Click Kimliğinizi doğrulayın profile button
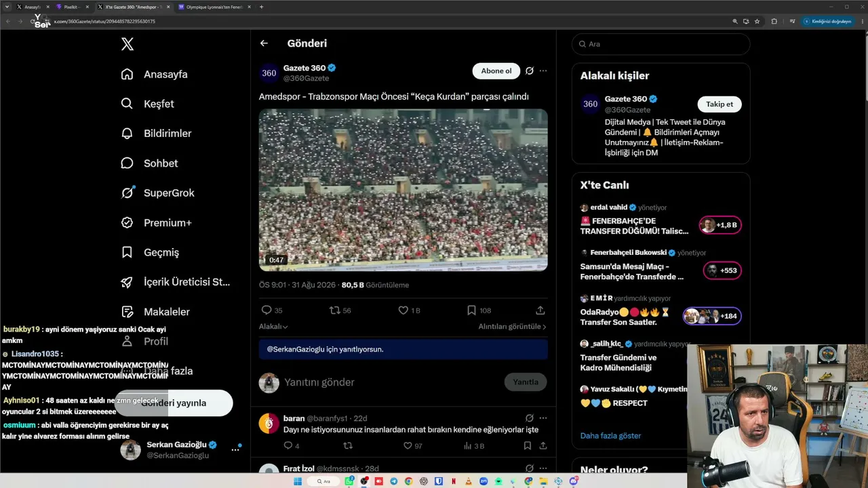Screen dimensions: 868x488 click(x=827, y=22)
